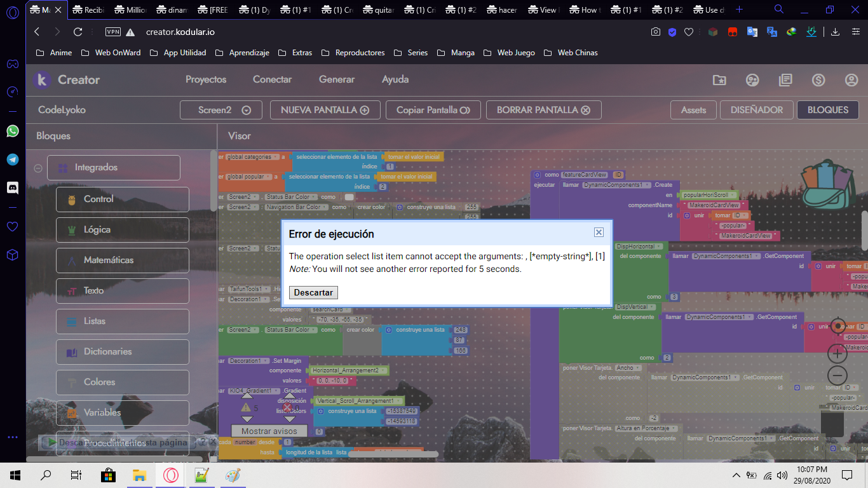The height and width of the screenshot is (488, 868).
Task: Collapse the Integrados blocks category
Action: pos(38,168)
